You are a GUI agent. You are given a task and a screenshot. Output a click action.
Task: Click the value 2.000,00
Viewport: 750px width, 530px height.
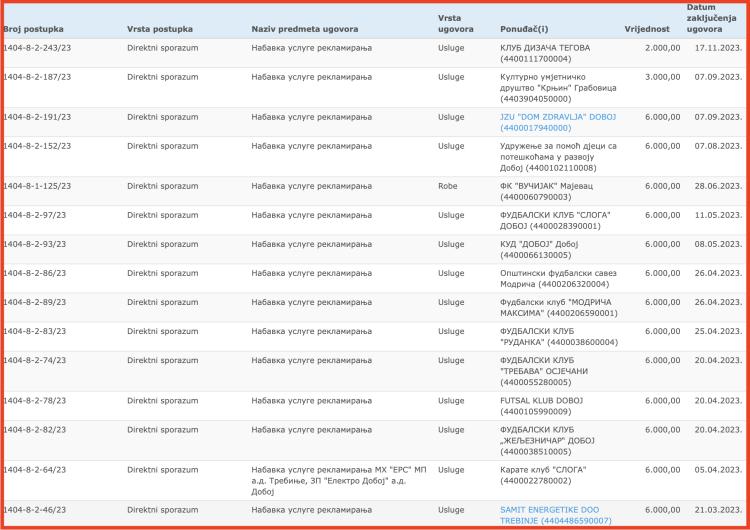pos(662,48)
